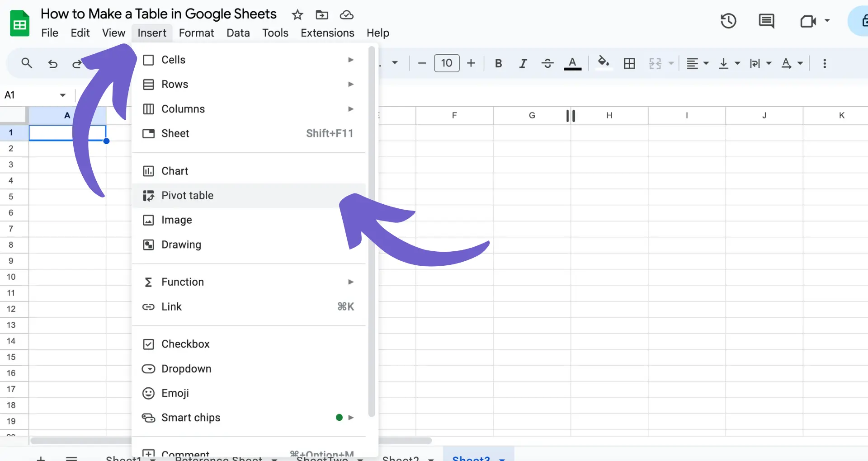Open the Format menu
This screenshot has width=868, height=461.
pos(196,33)
